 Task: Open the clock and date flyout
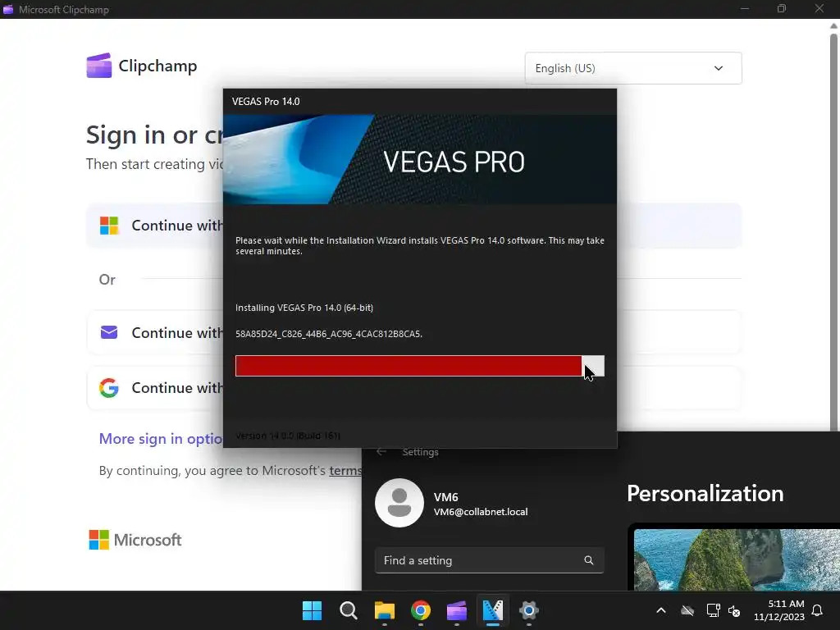click(779, 610)
